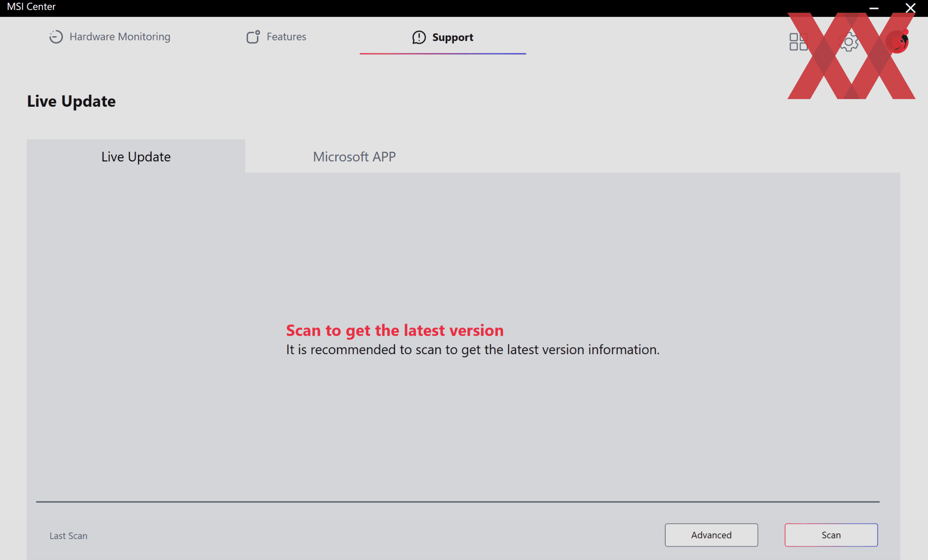Viewport: 928px width, 560px height.
Task: Start a scan with the Scan button
Action: pos(831,535)
